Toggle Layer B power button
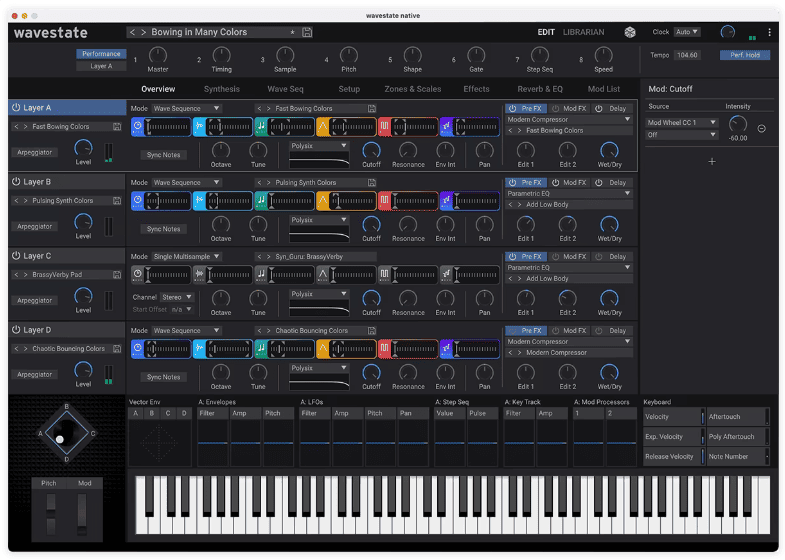785x560 pixels. pyautogui.click(x=16, y=182)
